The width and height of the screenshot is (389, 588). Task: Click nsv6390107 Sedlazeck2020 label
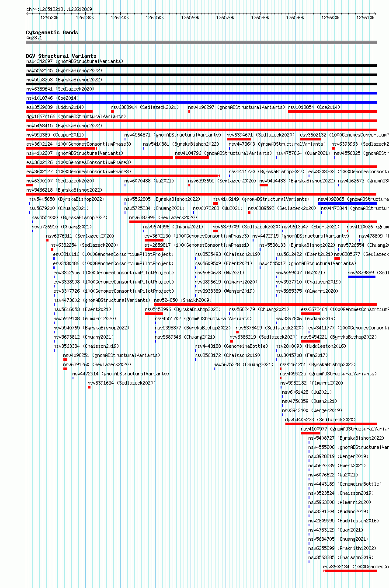60,181
